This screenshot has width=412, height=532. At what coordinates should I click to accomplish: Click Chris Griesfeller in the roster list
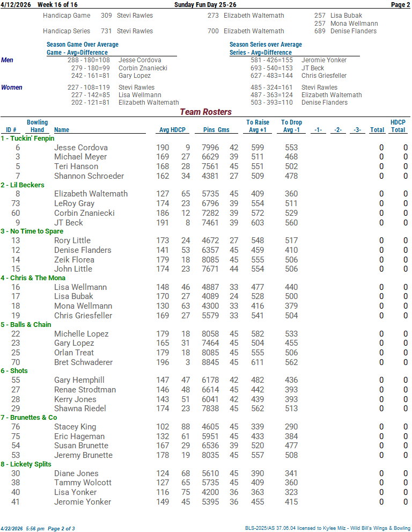pyautogui.click(x=83, y=316)
